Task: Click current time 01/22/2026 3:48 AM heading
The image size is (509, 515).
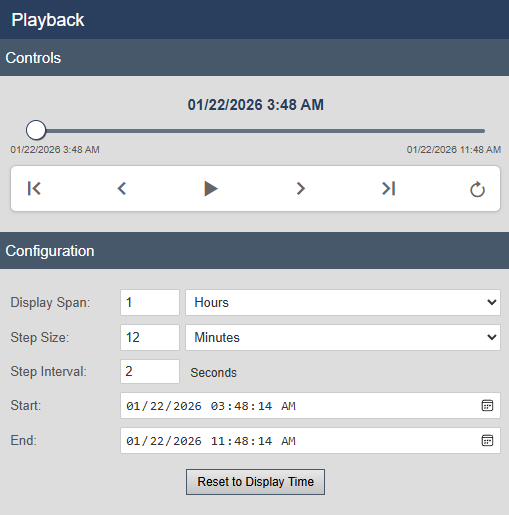Action: 255,105
